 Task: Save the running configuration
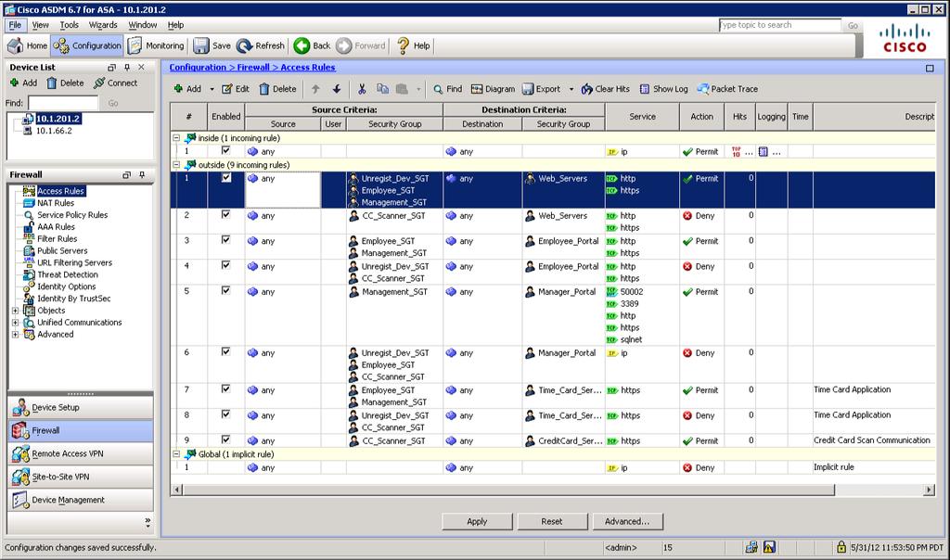pos(212,45)
